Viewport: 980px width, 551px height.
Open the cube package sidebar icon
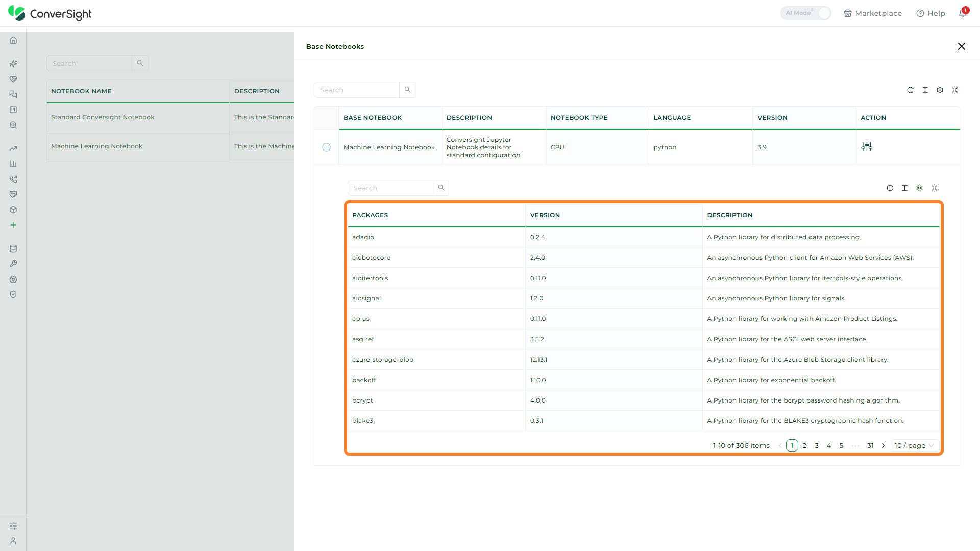point(13,210)
